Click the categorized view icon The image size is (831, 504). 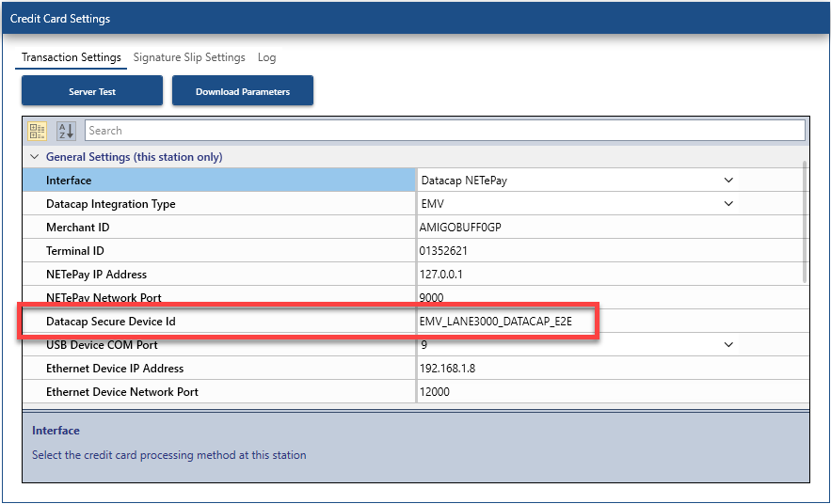(x=38, y=131)
